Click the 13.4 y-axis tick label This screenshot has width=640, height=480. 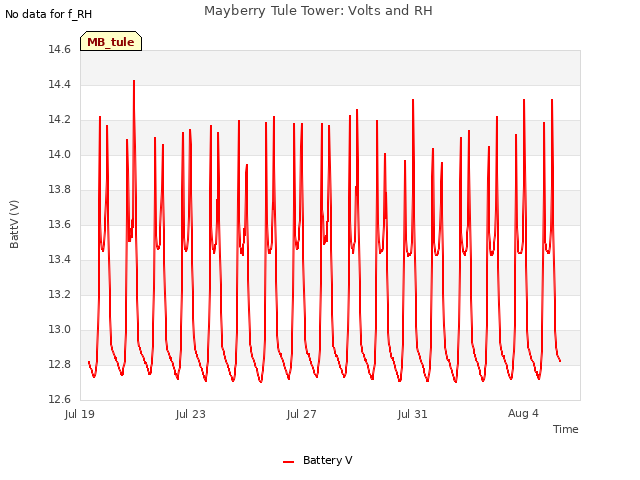pos(60,259)
